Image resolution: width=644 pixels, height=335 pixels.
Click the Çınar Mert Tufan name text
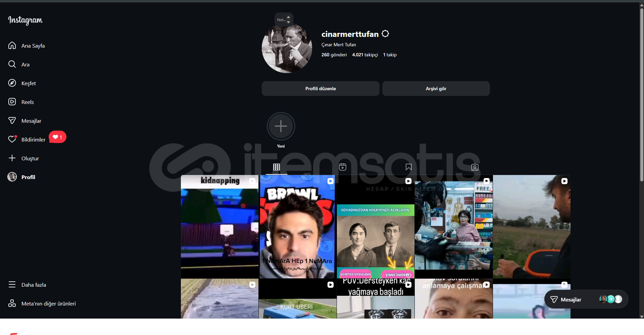[x=339, y=45]
